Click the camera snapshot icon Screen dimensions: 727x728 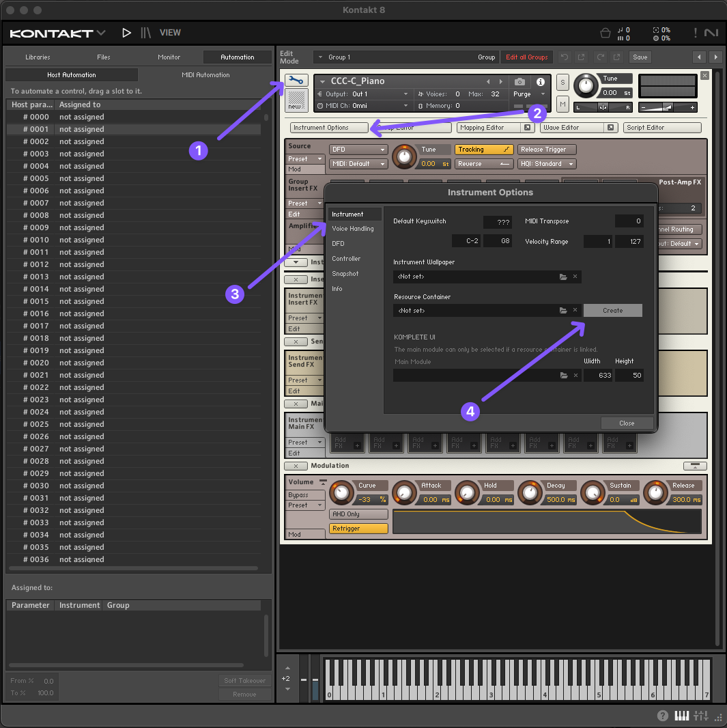(x=519, y=82)
